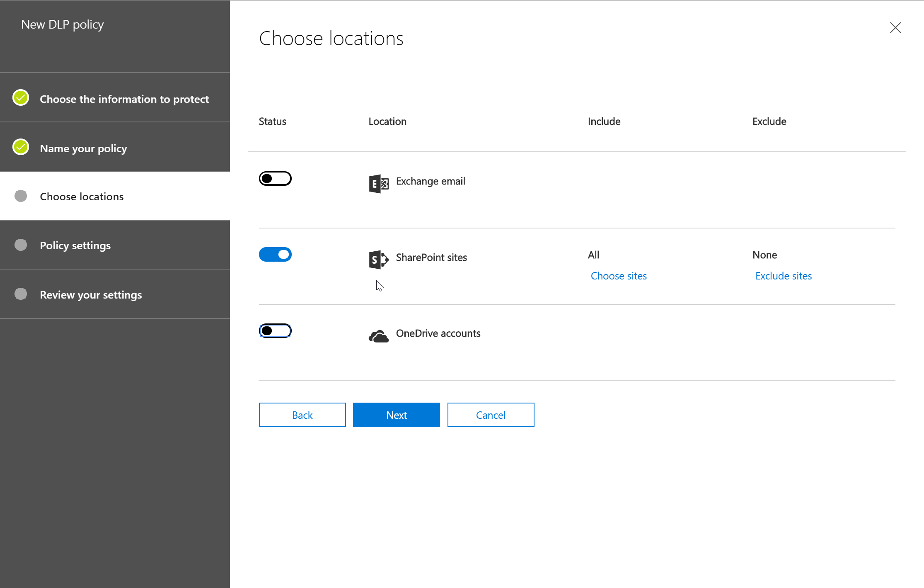
Task: Click the green checkmark beside 'Choose the information to protect'
Action: pos(20,98)
